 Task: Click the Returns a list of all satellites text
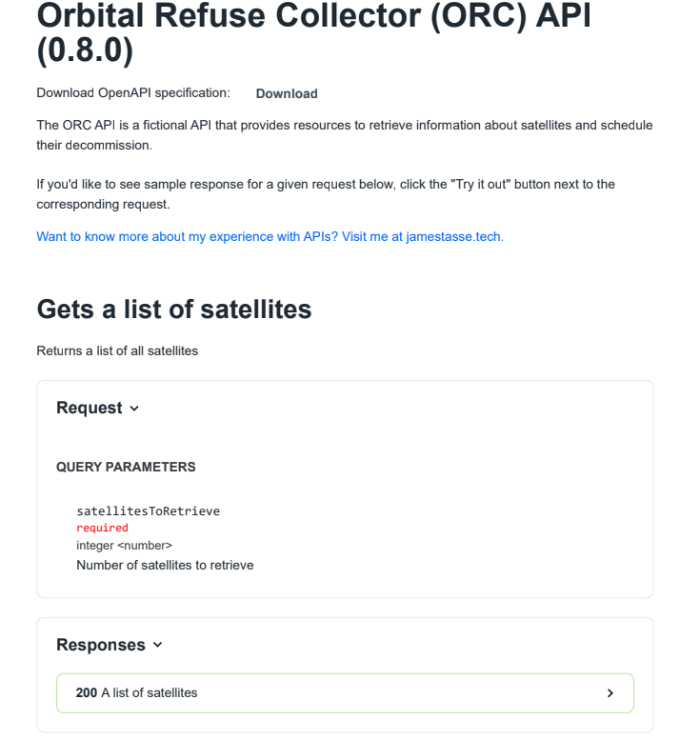click(x=117, y=351)
